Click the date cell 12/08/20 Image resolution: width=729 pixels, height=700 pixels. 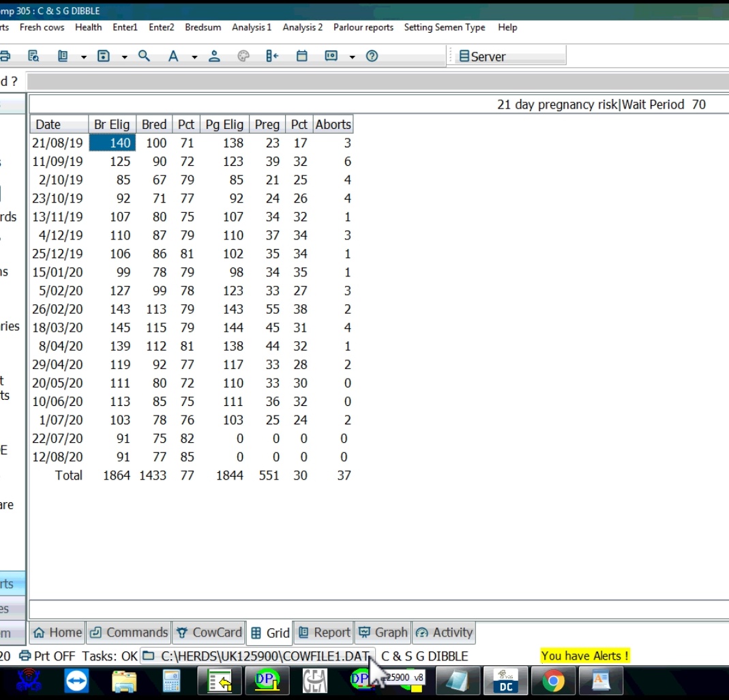[58, 457]
